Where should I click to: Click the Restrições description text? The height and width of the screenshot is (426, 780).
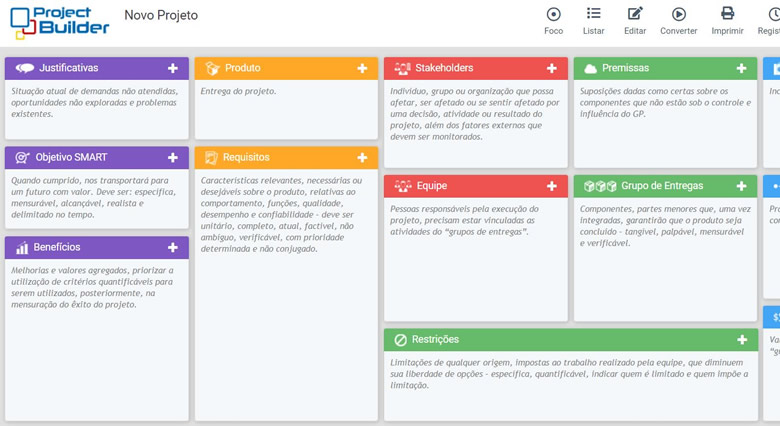(569, 374)
